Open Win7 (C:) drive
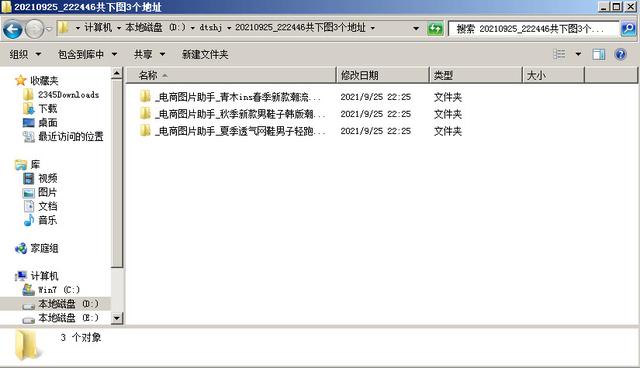Image resolution: width=640 pixels, height=368 pixels. (59, 290)
